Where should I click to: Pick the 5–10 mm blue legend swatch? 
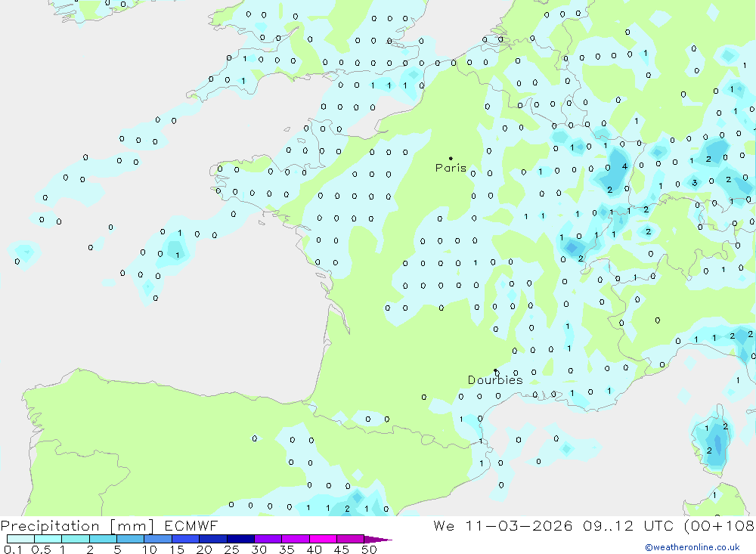pos(131,539)
